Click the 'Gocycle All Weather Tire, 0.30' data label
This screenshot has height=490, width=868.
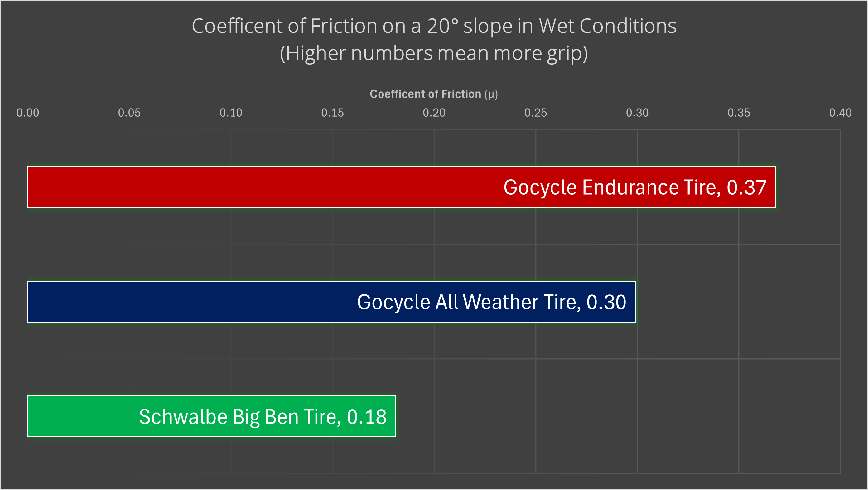491,302
